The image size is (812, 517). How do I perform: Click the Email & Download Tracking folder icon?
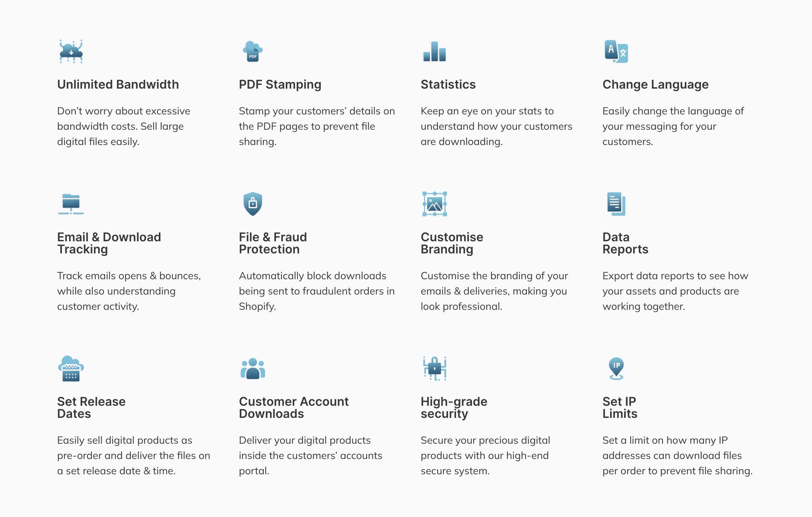[71, 204]
